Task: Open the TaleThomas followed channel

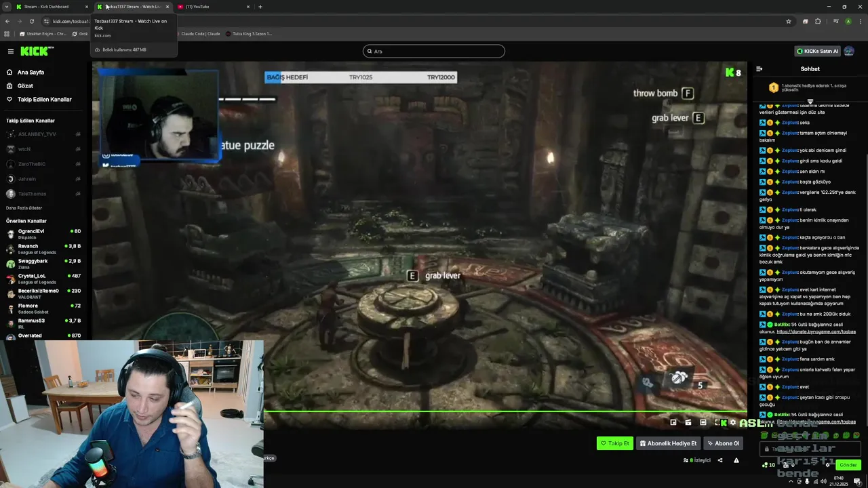Action: tap(43, 194)
